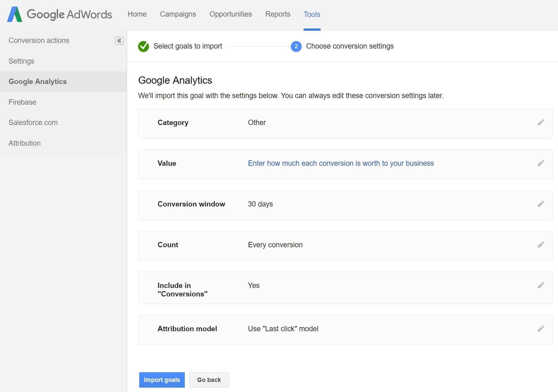The height and width of the screenshot is (392, 558).
Task: Open the Campaigns tab
Action: click(178, 14)
